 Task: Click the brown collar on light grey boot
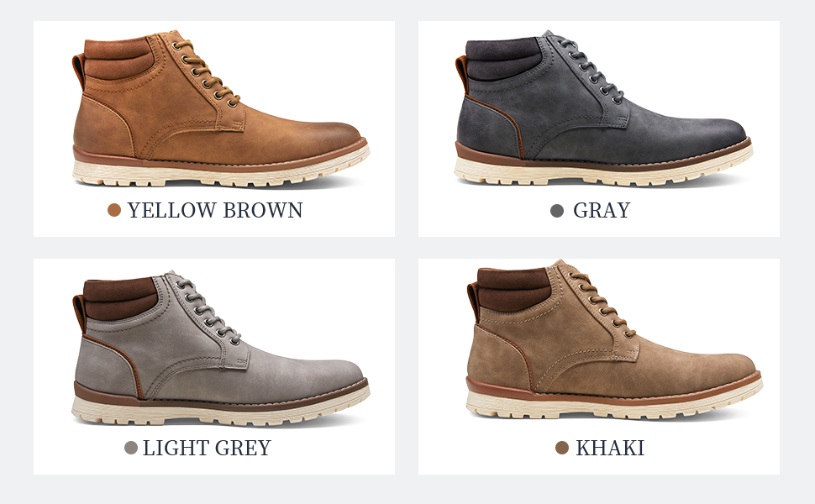(x=119, y=299)
